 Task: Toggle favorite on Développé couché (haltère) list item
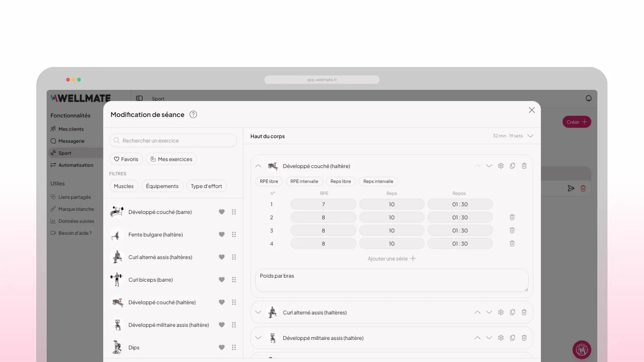(222, 302)
